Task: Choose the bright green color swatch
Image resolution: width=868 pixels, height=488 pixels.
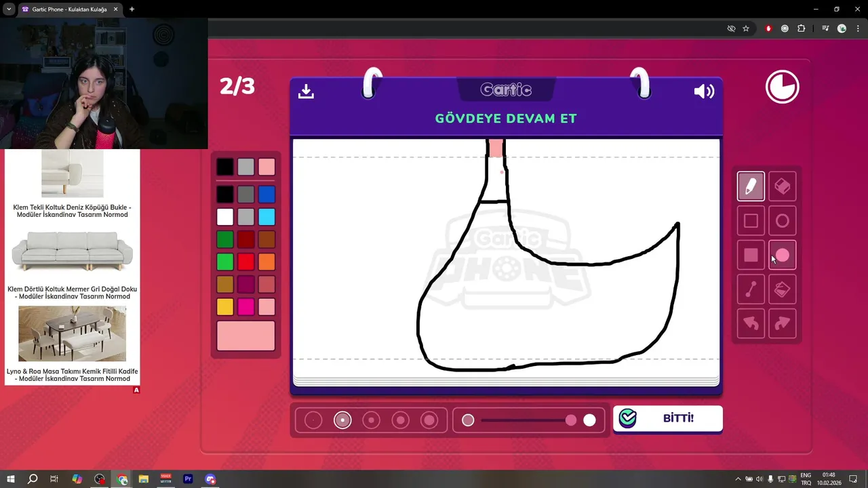Action: (225, 262)
